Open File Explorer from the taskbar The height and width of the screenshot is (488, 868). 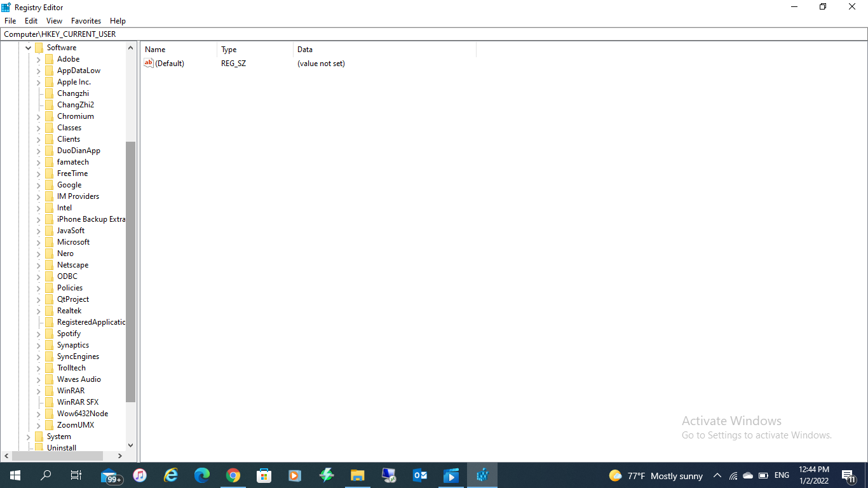coord(357,475)
